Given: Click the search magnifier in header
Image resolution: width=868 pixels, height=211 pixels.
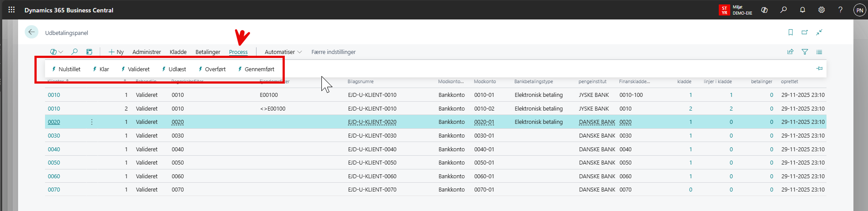Looking at the screenshot, I should 783,10.
